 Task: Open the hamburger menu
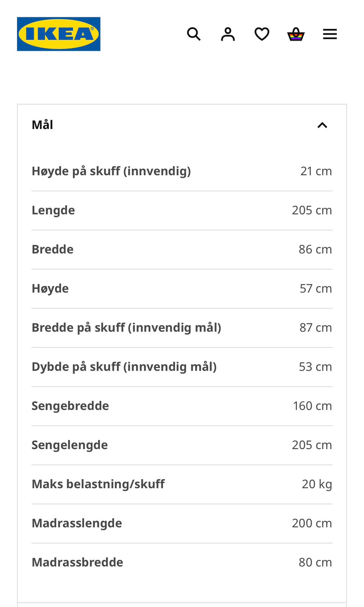point(330,34)
